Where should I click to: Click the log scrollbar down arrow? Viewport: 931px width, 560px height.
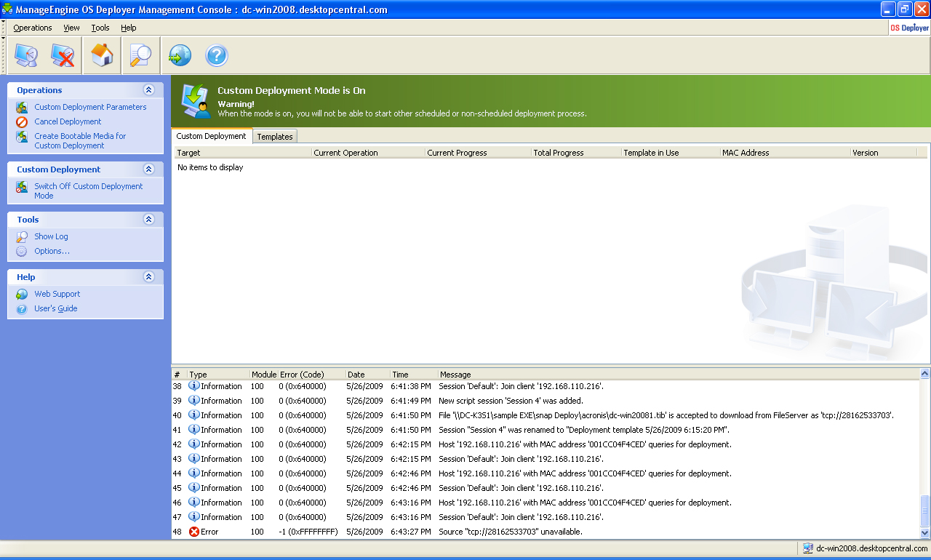(x=924, y=534)
